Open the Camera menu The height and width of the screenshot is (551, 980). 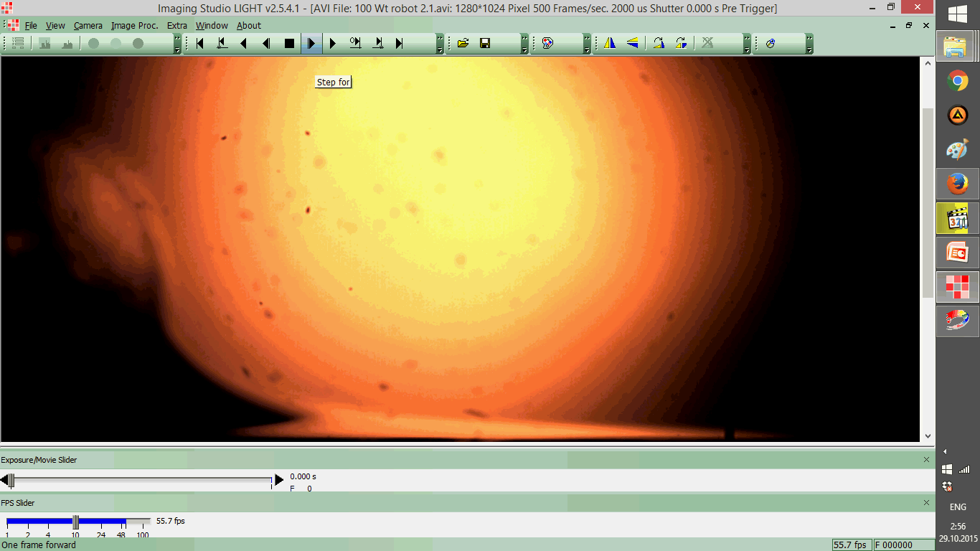click(88, 25)
